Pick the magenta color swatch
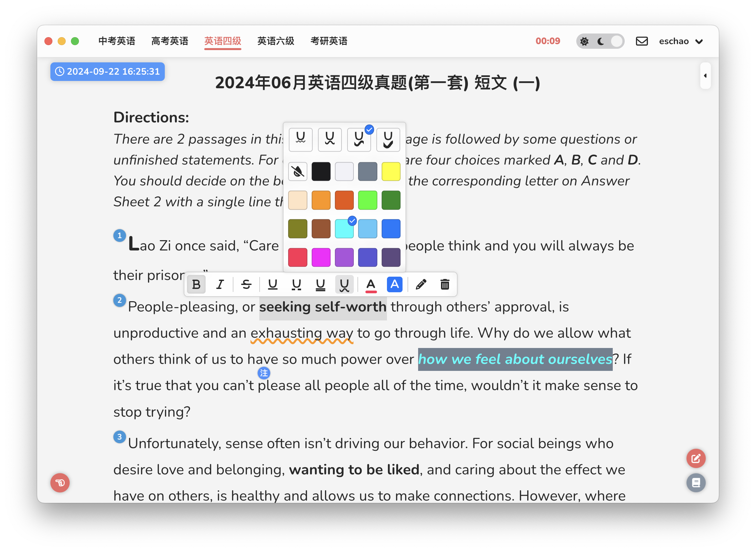Screen dimensions: 756x552 point(321,257)
